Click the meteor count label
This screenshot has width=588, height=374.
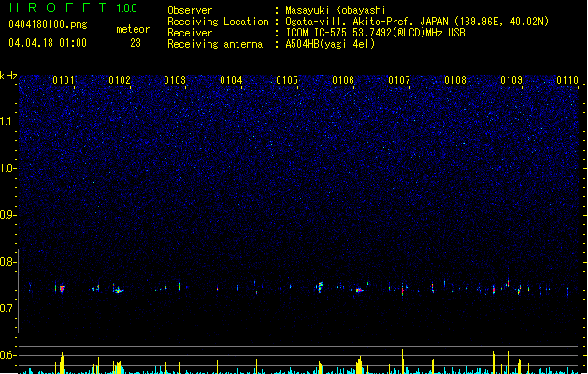click(133, 29)
